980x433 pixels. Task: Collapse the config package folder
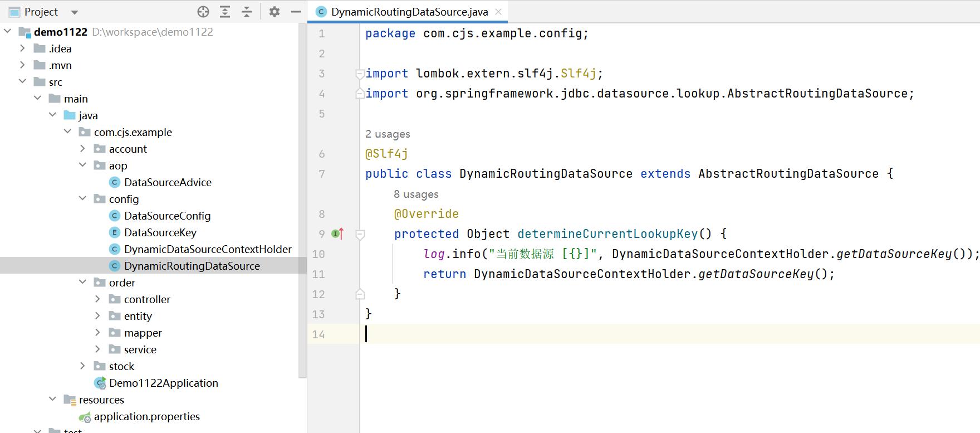click(83, 199)
